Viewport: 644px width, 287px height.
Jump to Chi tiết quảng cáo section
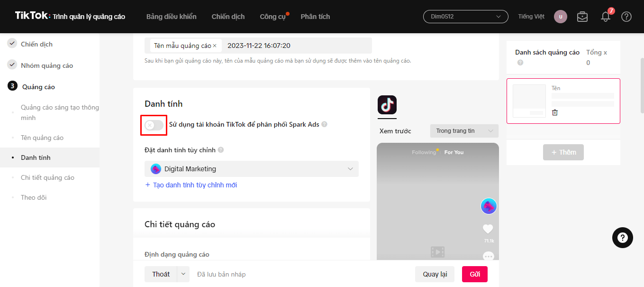point(47,177)
